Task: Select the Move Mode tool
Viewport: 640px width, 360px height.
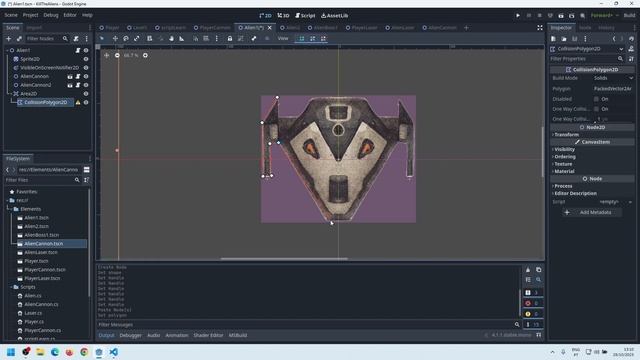Action: click(115, 38)
